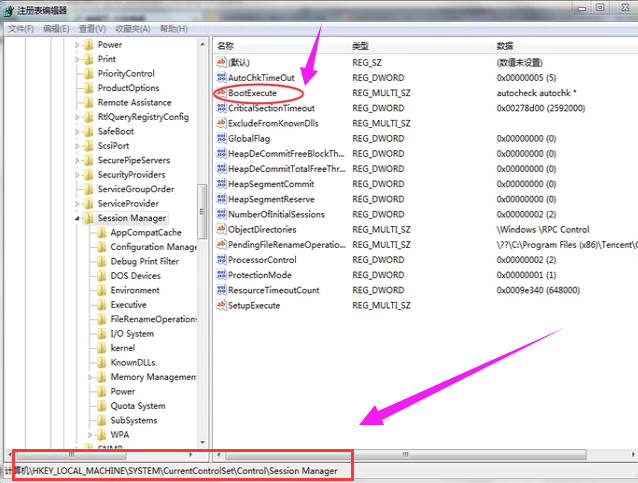Click the GlobalFlag value icon

[221, 139]
